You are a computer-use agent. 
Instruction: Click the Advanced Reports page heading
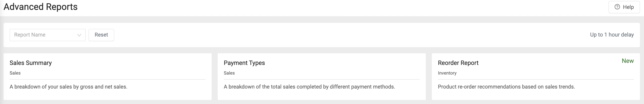point(41,7)
